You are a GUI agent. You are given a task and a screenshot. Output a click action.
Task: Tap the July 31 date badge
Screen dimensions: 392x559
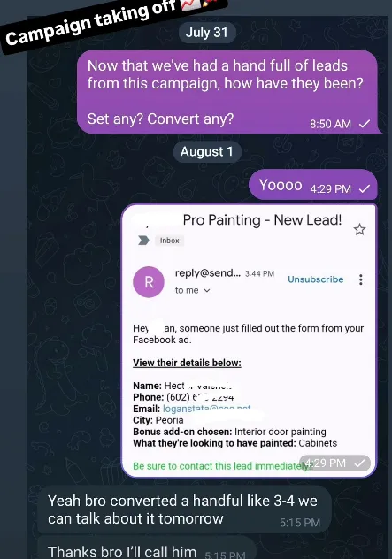(x=207, y=33)
